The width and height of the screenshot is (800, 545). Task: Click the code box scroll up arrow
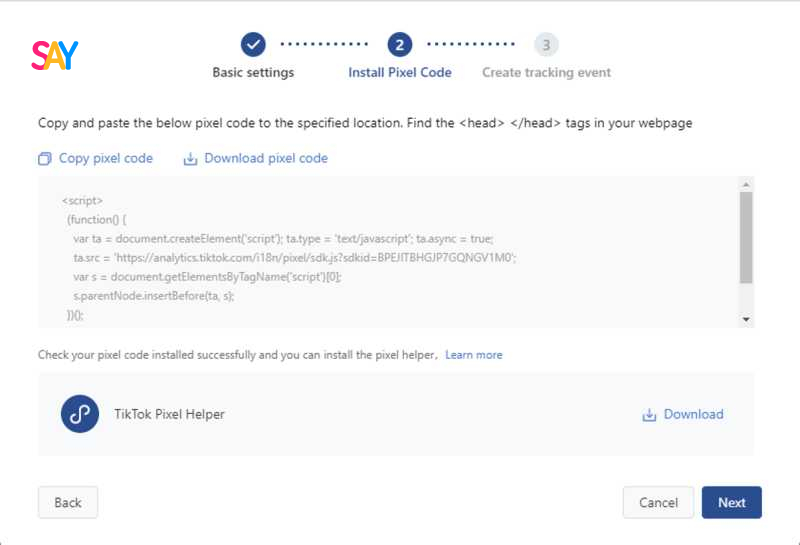pyautogui.click(x=746, y=184)
